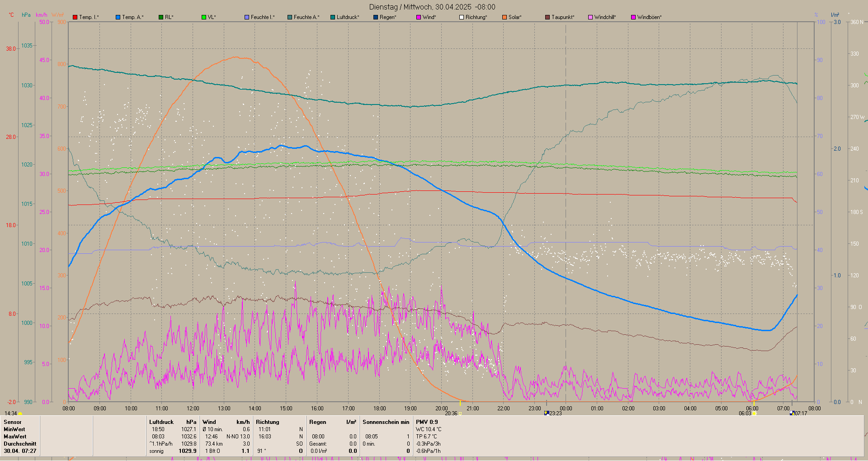Viewport: 868px width, 461px height.
Task: Click the 'N-NO 13.0' max wind value
Action: click(x=238, y=437)
